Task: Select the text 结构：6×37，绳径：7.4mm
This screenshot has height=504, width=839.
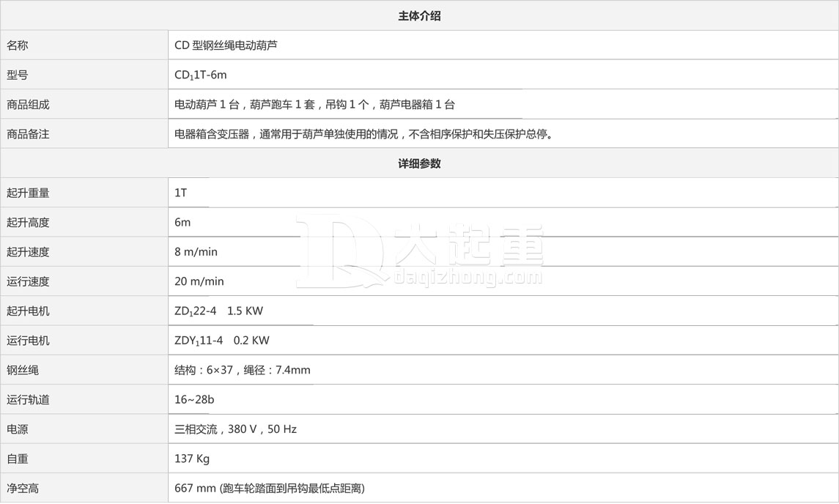Action: [243, 370]
